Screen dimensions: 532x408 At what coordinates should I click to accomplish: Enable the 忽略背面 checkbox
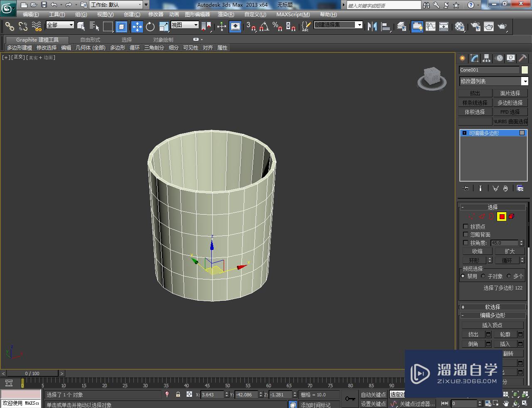pos(465,235)
